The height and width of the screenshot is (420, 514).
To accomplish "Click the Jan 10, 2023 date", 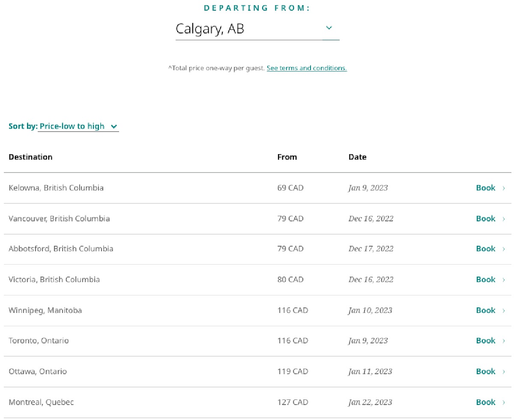I will (x=371, y=310).
